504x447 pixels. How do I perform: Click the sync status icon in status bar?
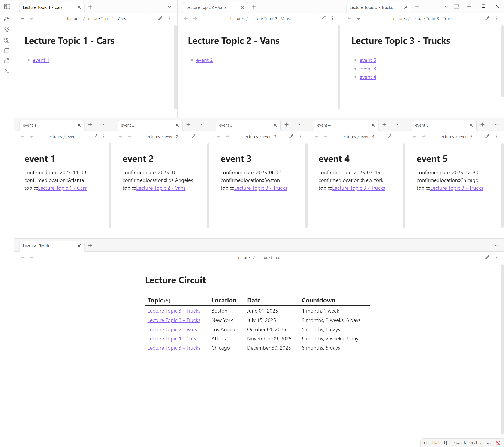(x=498, y=443)
